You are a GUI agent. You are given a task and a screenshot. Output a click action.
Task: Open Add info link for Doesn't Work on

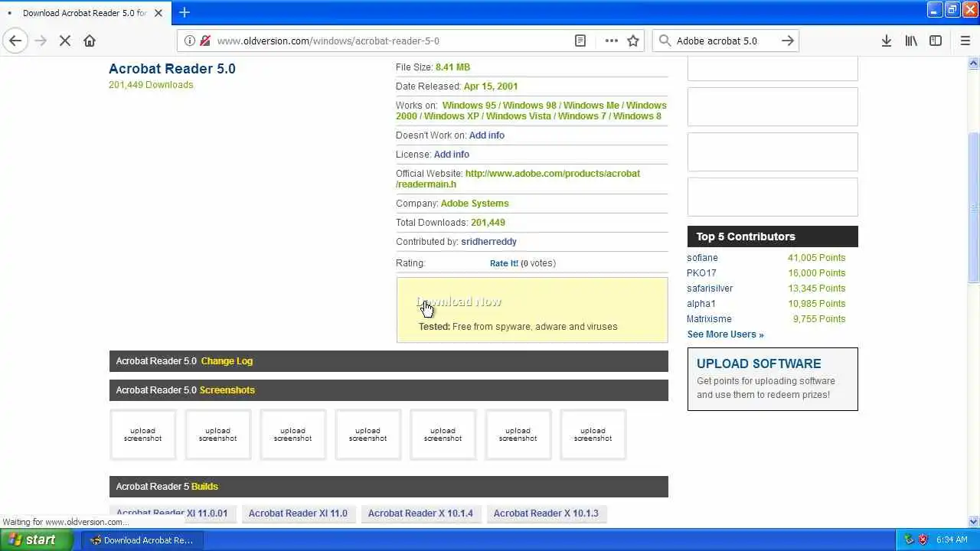(x=486, y=135)
